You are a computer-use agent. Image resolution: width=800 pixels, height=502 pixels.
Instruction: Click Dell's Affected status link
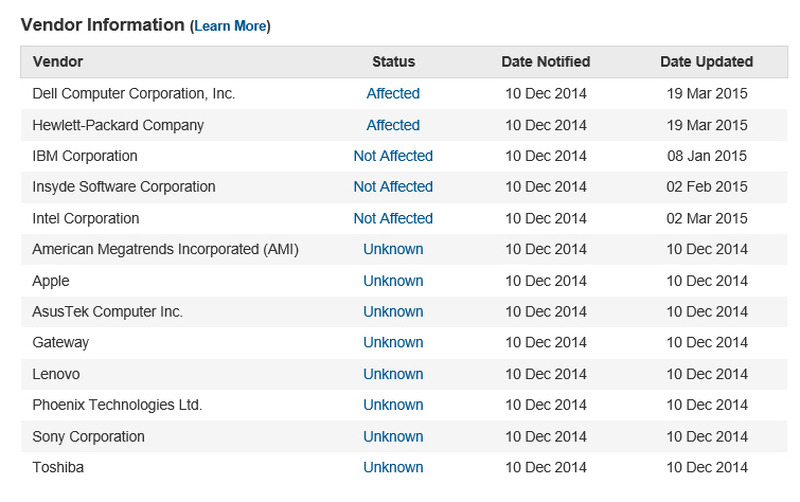point(393,94)
